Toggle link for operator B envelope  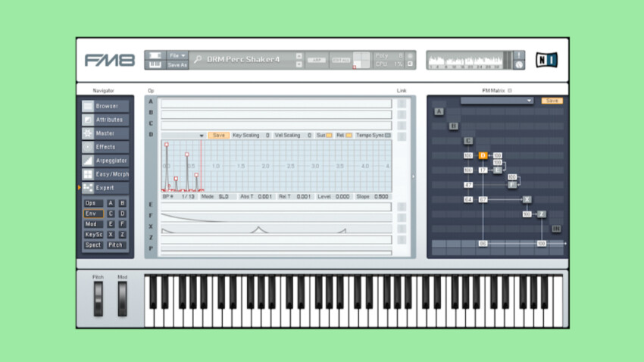(402, 114)
